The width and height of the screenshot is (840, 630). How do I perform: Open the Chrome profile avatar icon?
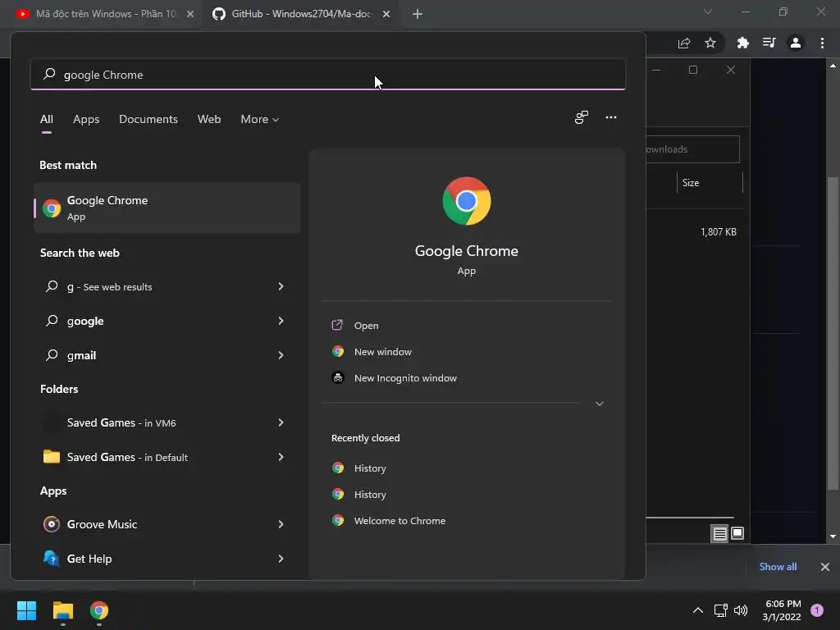point(796,43)
